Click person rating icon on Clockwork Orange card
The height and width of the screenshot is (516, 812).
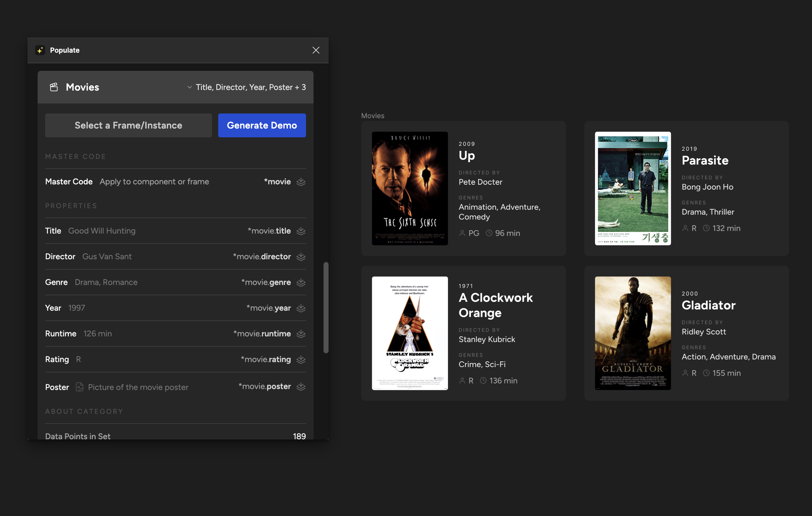tap(462, 381)
